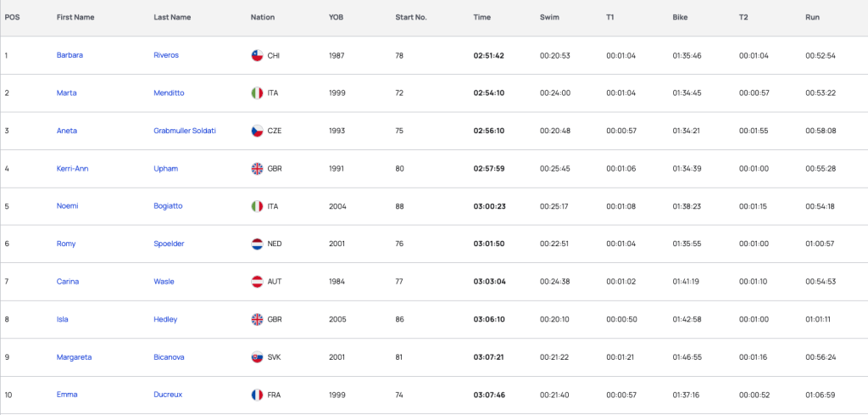
Task: Click Italy flag in Marta's row
Action: [x=257, y=93]
